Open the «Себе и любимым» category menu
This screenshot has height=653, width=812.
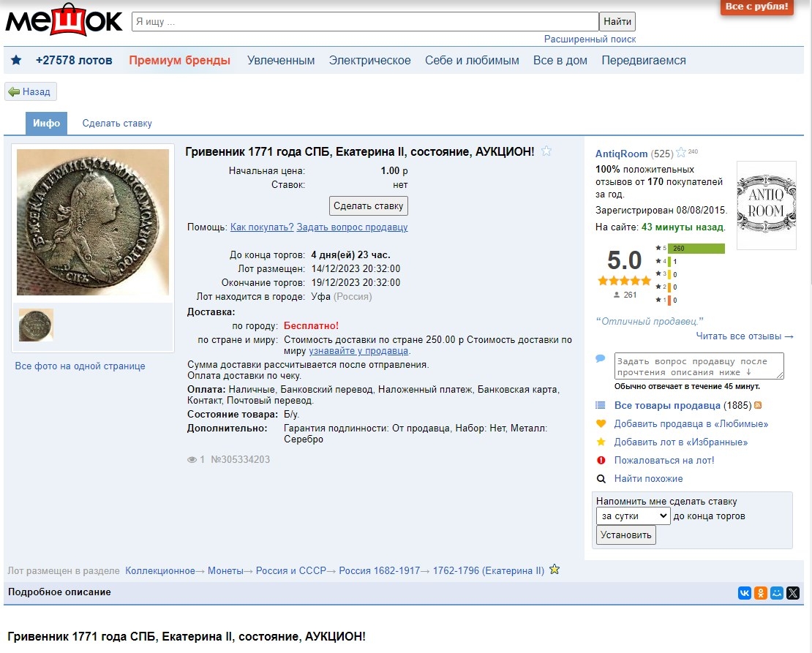point(472,61)
